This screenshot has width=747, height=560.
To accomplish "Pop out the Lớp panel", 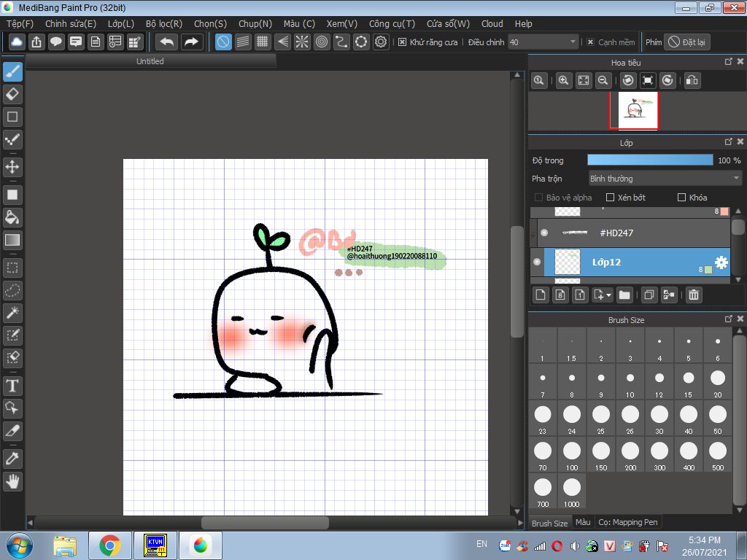I will (729, 141).
